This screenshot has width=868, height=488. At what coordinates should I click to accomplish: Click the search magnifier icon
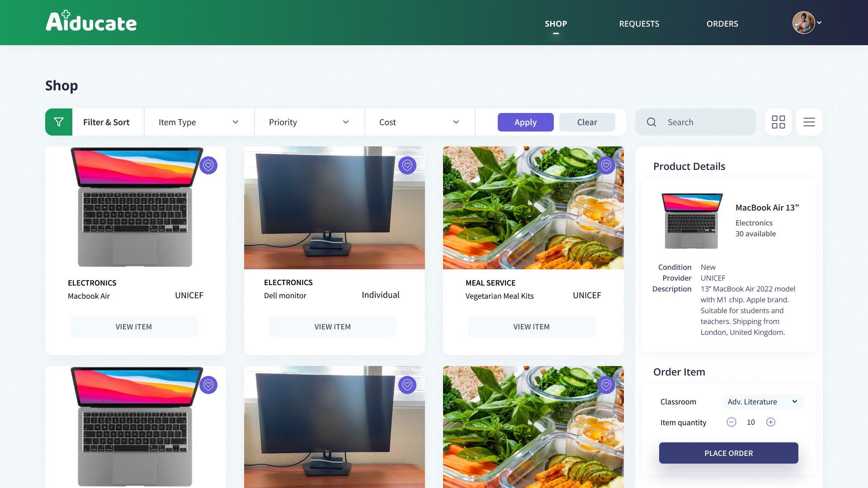651,122
